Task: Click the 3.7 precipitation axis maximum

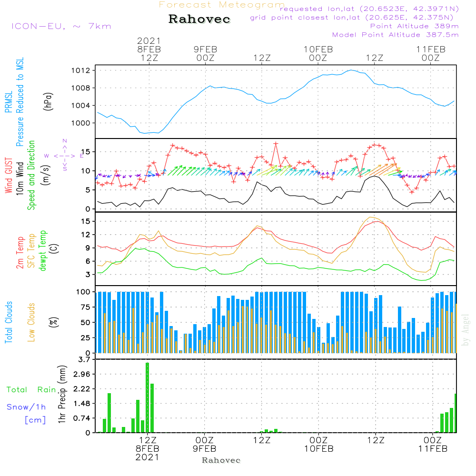Action: tap(84, 360)
